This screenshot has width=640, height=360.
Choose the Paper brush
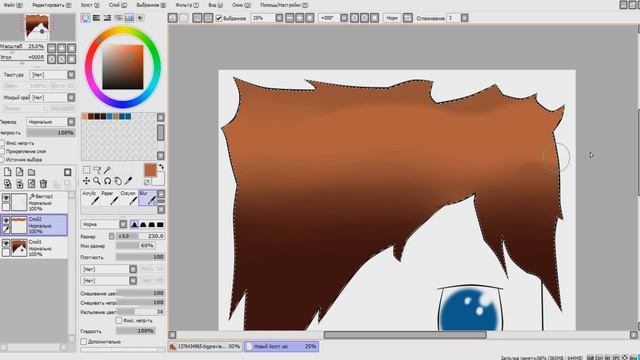click(109, 198)
